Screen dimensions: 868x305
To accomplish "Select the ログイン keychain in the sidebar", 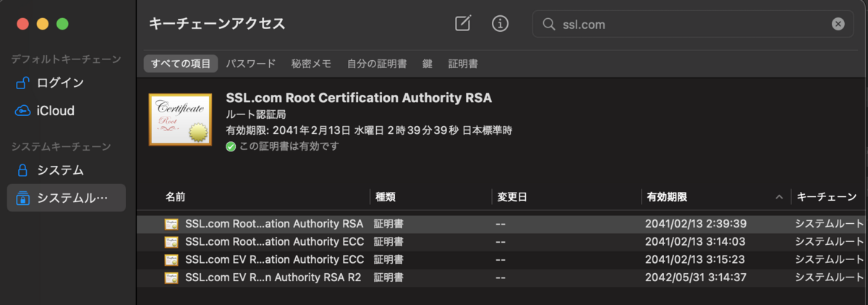I will [x=67, y=83].
